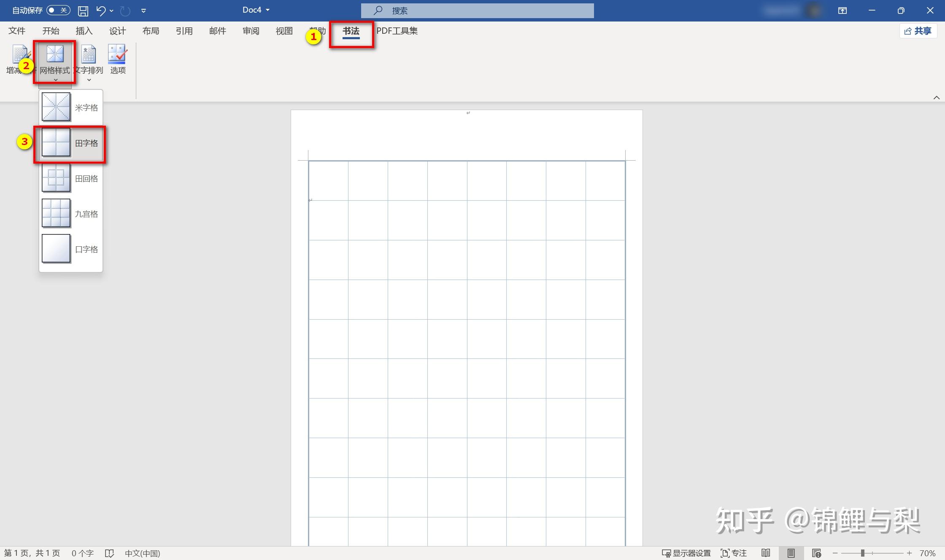Click the zoom out minus button
The height and width of the screenshot is (560, 945).
tap(835, 553)
